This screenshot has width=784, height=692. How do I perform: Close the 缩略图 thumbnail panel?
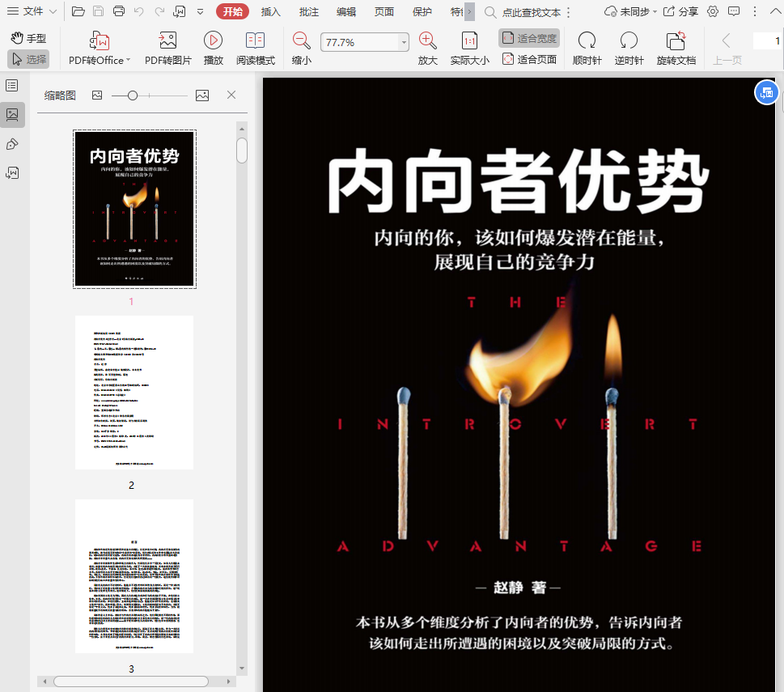click(231, 95)
